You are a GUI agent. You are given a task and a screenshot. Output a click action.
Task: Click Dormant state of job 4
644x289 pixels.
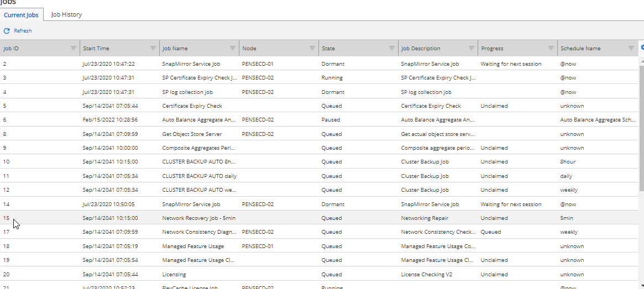[x=333, y=92]
